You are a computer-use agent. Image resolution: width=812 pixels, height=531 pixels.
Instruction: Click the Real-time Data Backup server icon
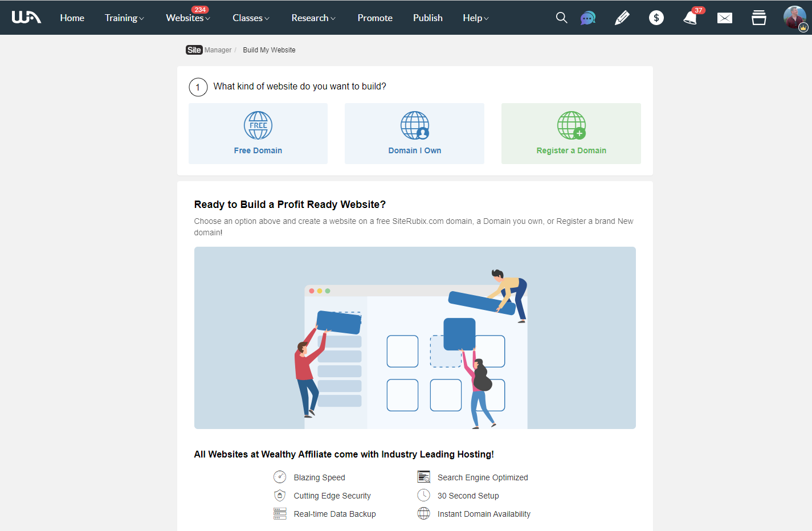pos(280,513)
